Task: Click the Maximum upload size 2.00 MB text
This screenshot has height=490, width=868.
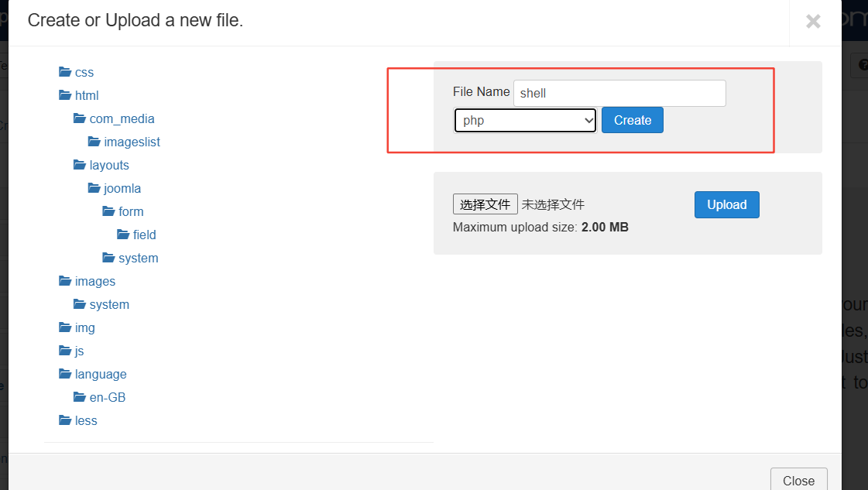Action: (540, 228)
